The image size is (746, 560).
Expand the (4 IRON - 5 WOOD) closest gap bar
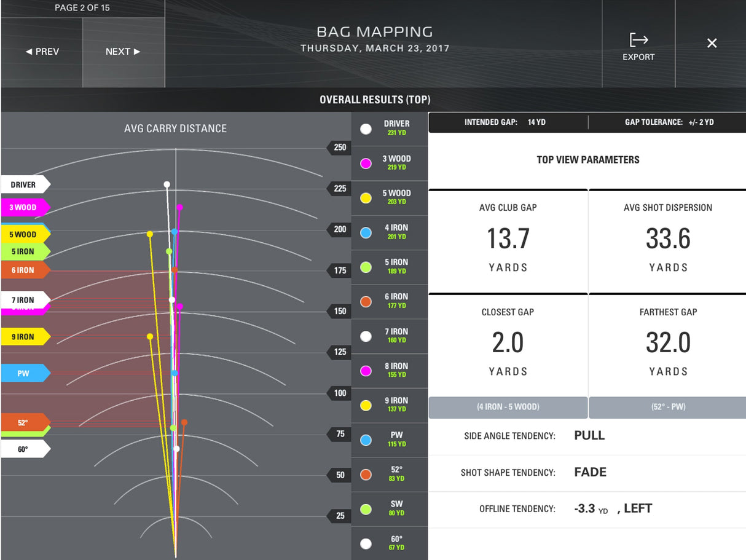[x=508, y=407]
